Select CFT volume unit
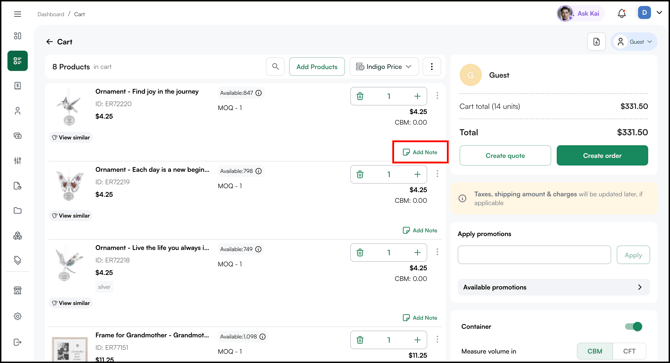 click(629, 351)
